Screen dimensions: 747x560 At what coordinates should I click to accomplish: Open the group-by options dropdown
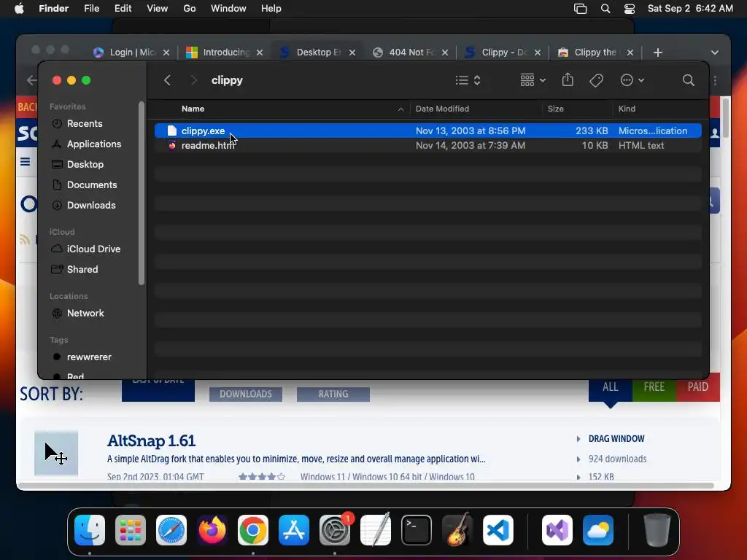533,80
